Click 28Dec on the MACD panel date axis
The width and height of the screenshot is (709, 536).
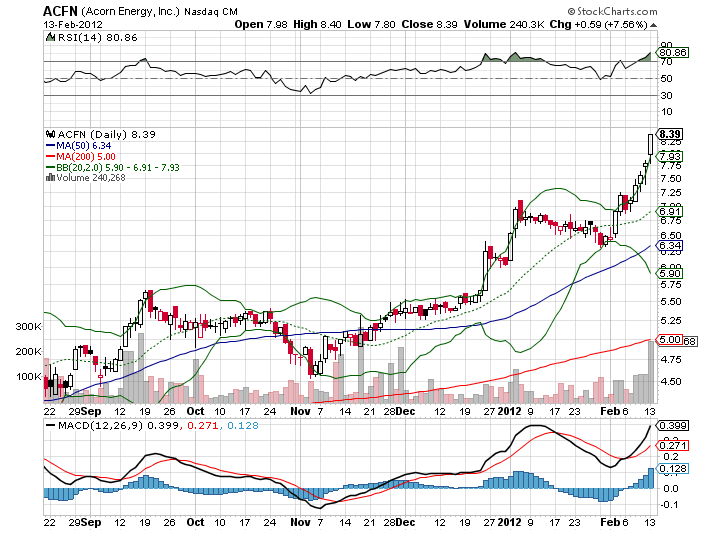point(399,522)
